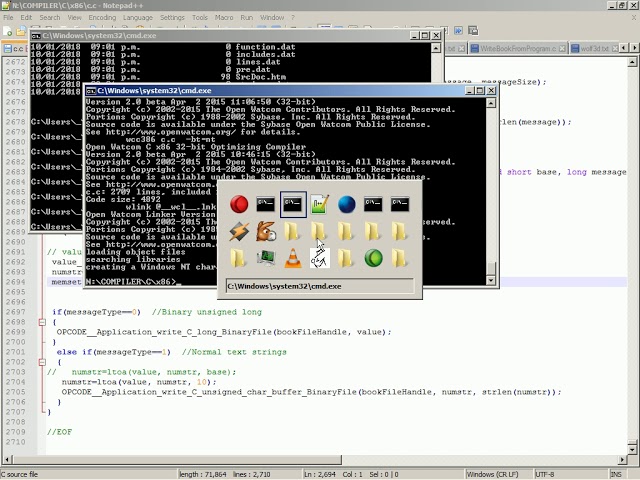Click the Open file folder icon in Notepad++ toolbar

(x=20, y=31)
